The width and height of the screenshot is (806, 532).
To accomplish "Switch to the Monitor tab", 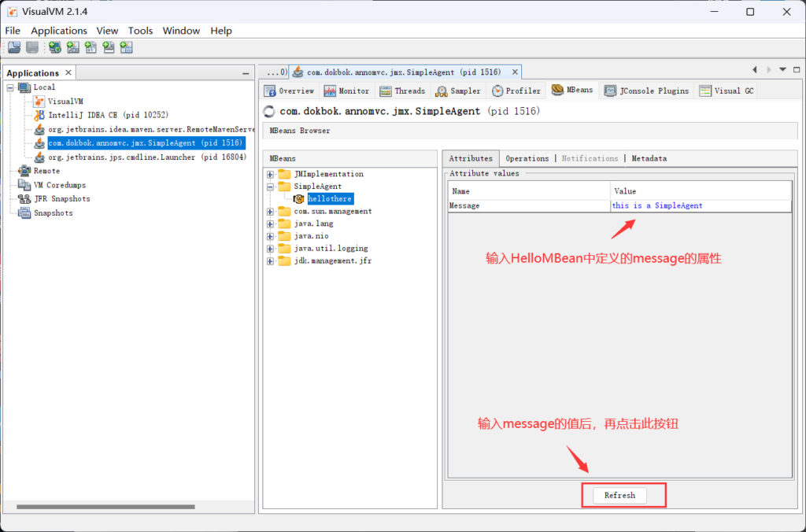I will coord(347,91).
